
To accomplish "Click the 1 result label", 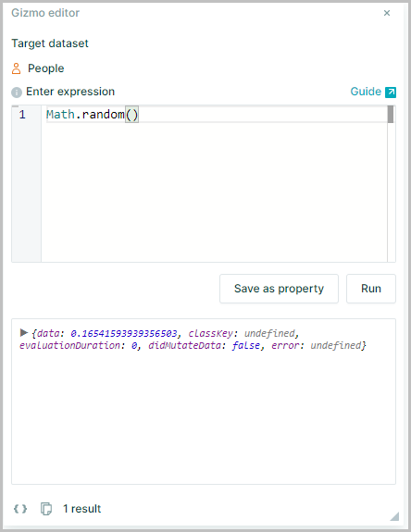I will click(x=81, y=509).
